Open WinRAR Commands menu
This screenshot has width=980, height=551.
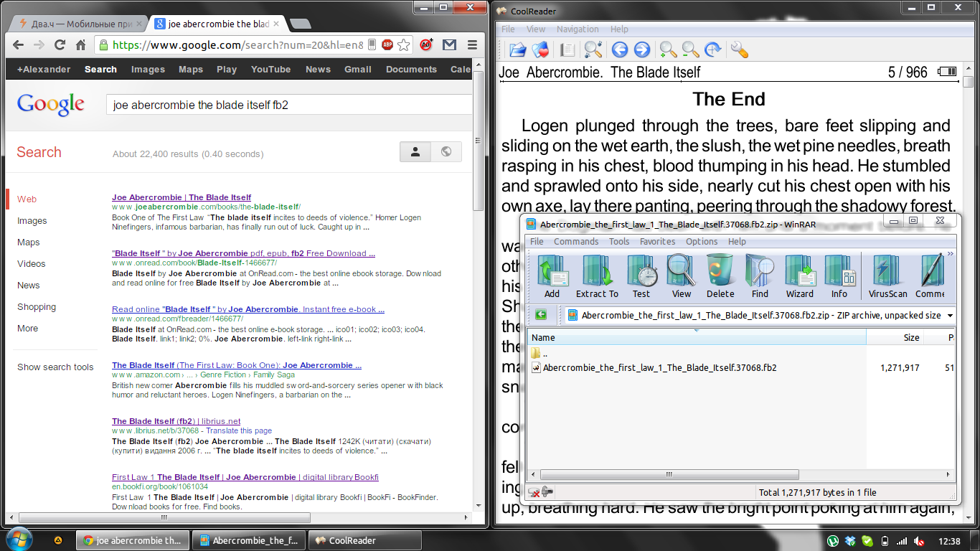click(x=576, y=242)
